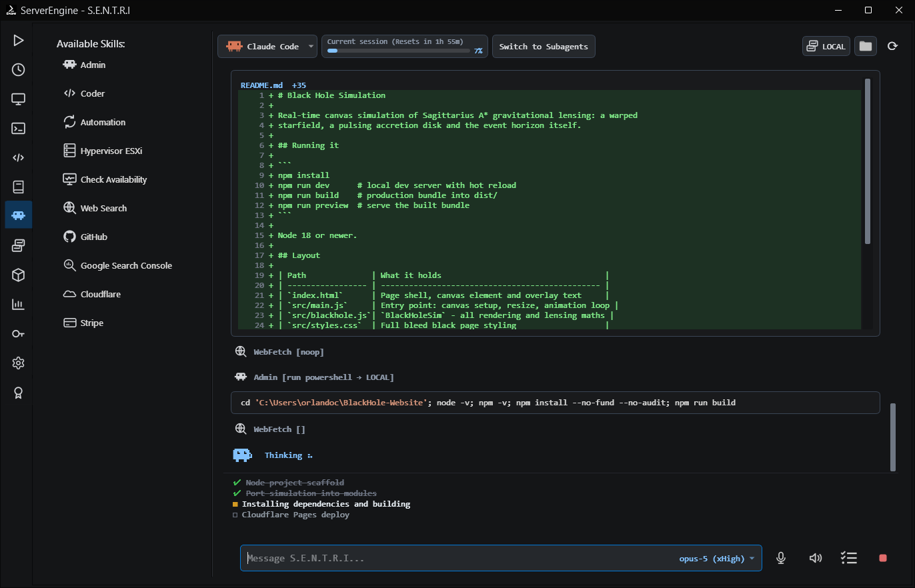Open the key credentials sidebar icon
Screen dimensions: 915x588
pyautogui.click(x=19, y=334)
